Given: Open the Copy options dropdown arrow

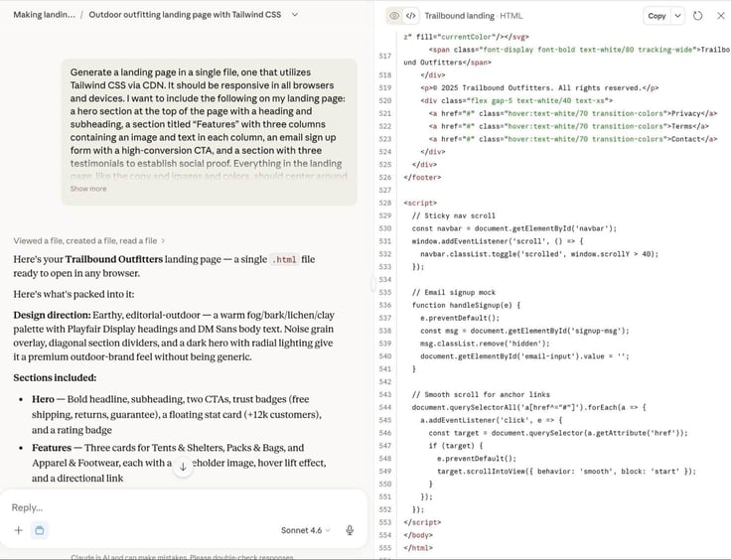Looking at the screenshot, I should (x=677, y=16).
